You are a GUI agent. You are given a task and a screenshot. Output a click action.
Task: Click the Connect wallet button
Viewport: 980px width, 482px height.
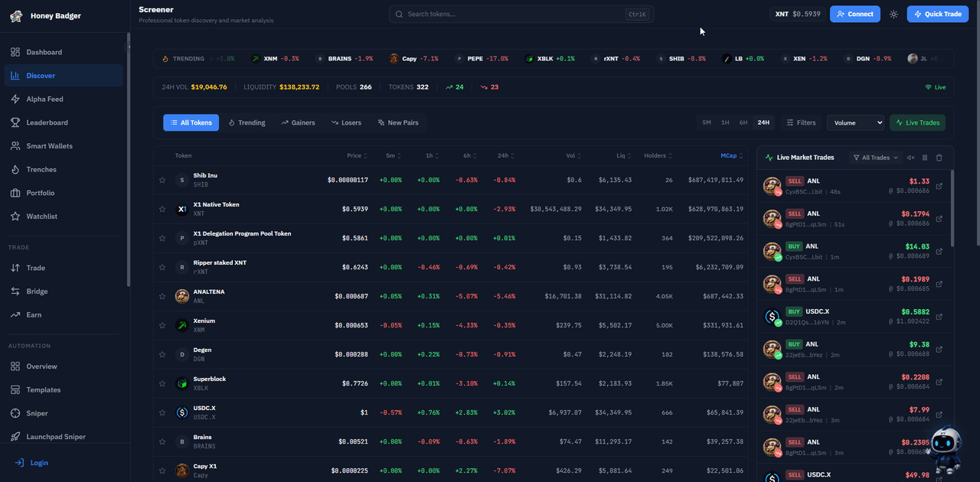tap(855, 14)
